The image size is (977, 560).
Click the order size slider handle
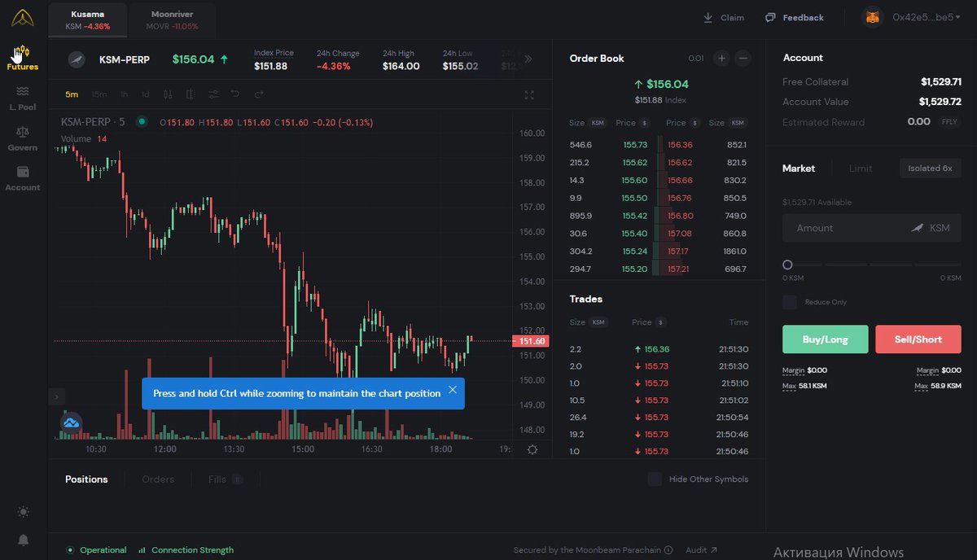click(x=787, y=265)
